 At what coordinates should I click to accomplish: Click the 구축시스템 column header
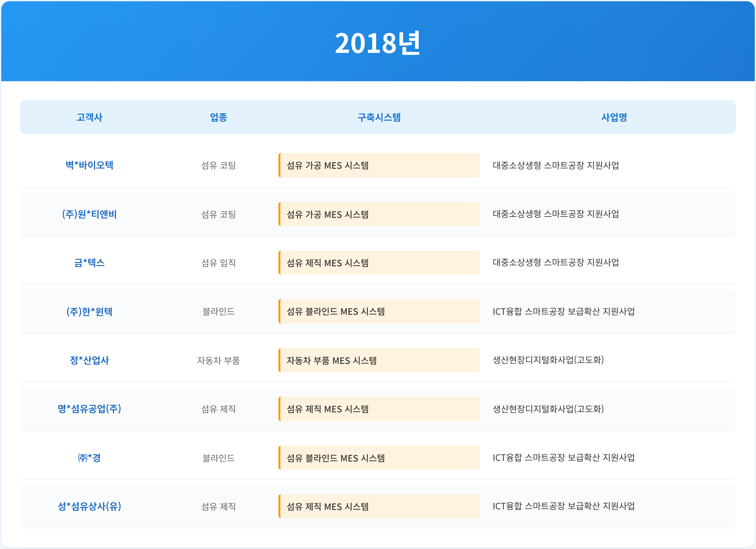pyautogui.click(x=379, y=117)
